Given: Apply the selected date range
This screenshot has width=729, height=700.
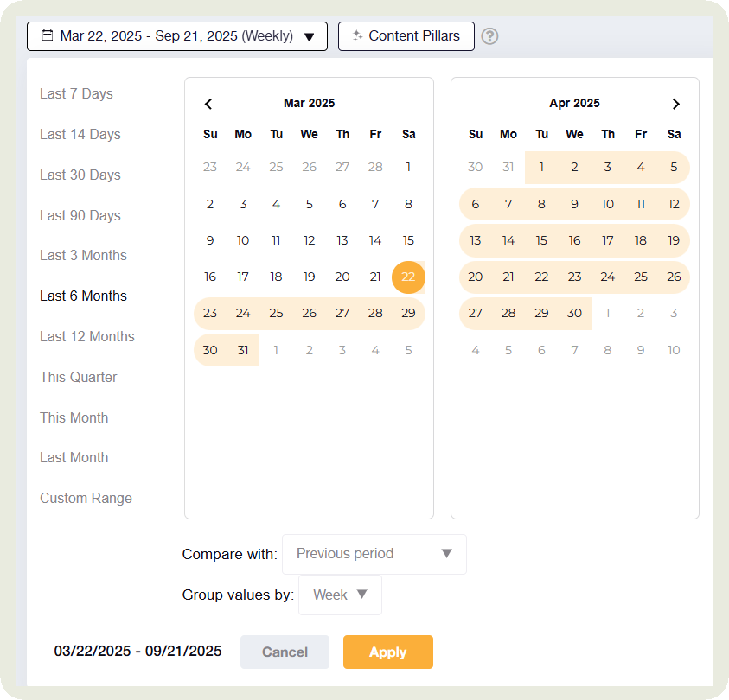Looking at the screenshot, I should (x=387, y=652).
